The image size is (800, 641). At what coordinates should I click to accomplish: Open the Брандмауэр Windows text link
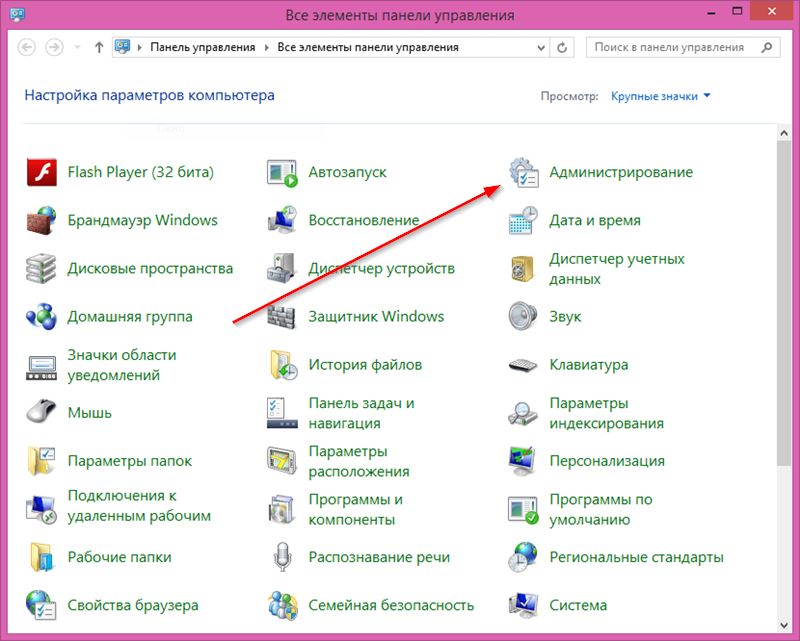click(x=142, y=220)
